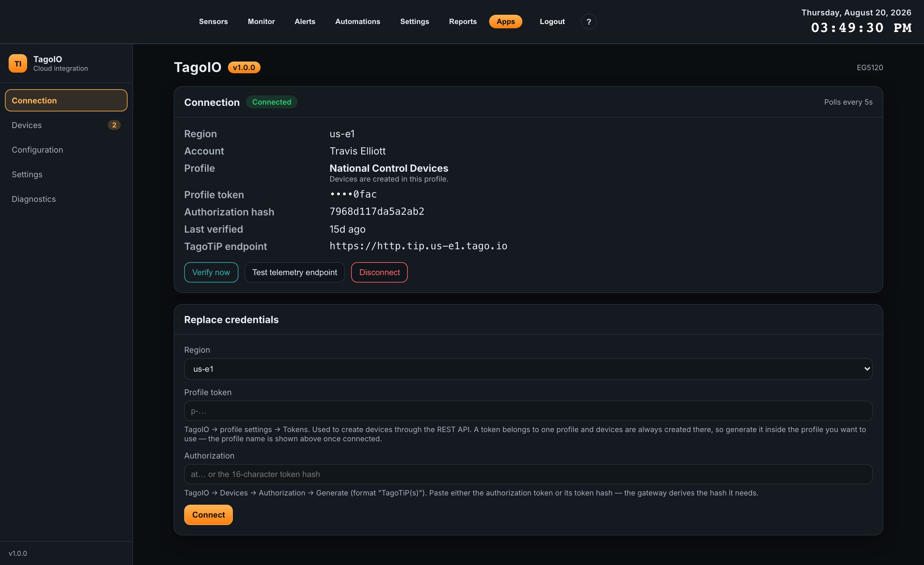Image resolution: width=924 pixels, height=565 pixels.
Task: Click the clock reading 03:49:30 PM
Action: coord(861,28)
